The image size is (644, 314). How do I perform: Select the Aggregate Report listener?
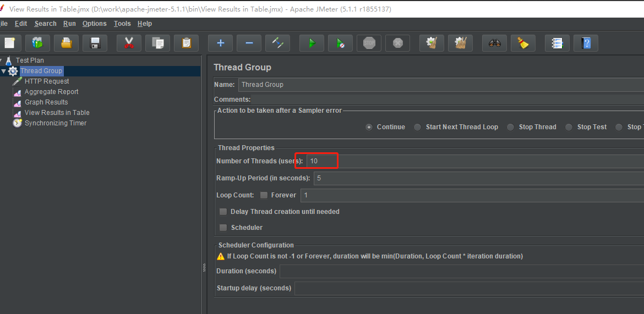pos(51,91)
